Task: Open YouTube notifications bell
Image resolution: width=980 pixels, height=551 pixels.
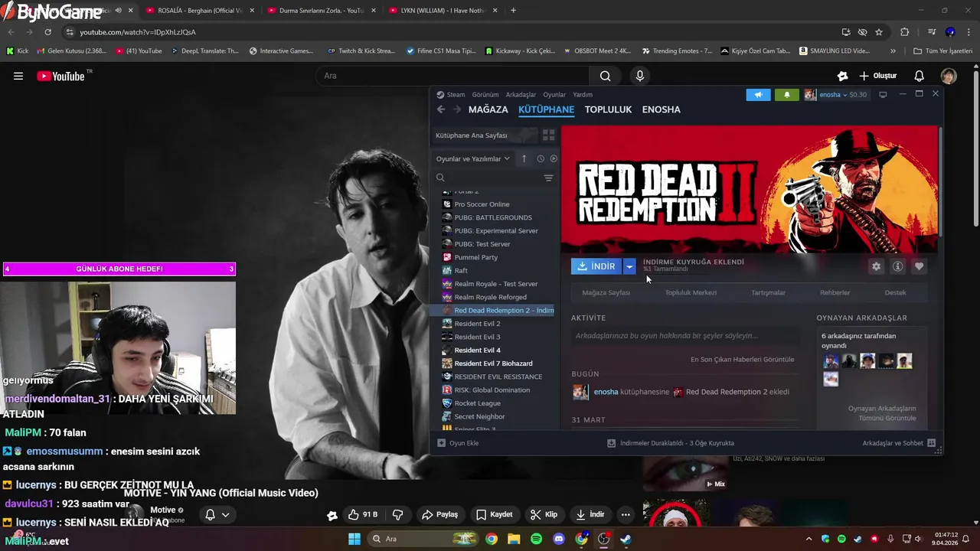Action: 920,76
